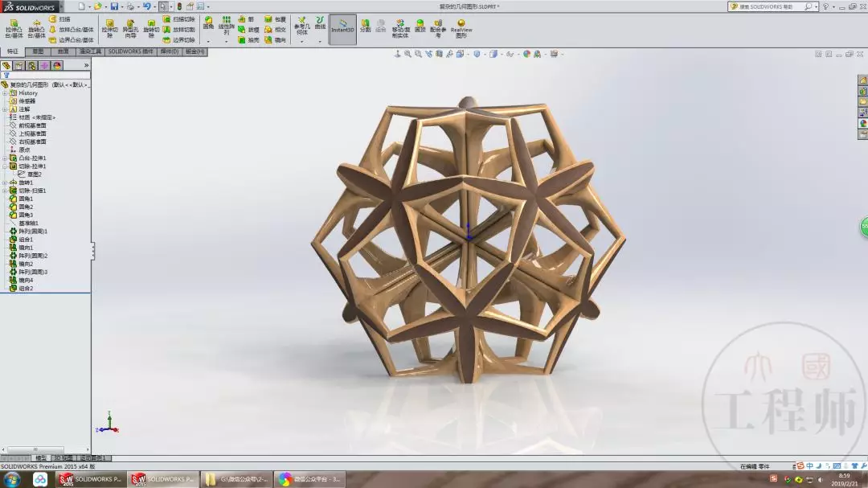Select the Dome (圆顶) tool
Image resolution: width=868 pixels, height=488 pixels.
point(420,26)
